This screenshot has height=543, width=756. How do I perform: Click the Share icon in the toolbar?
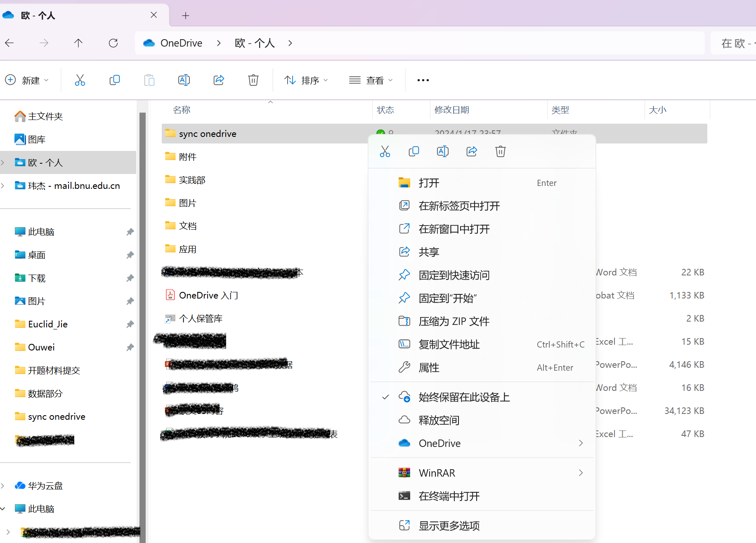pos(219,80)
